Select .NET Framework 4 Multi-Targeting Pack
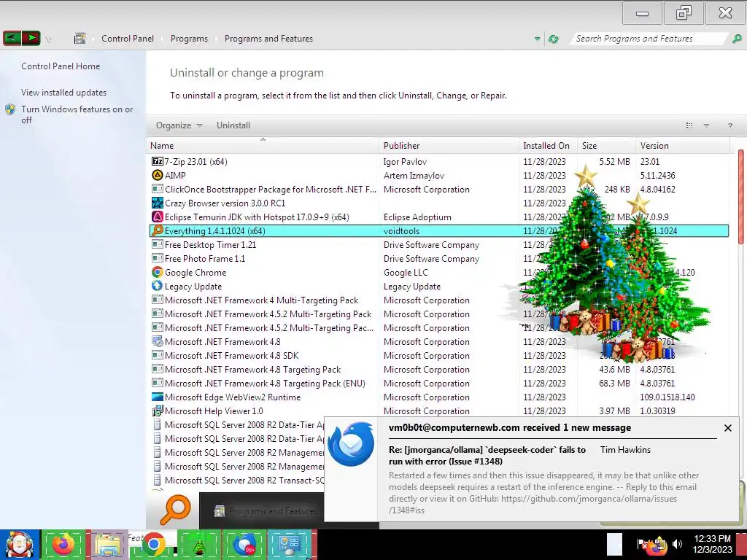This screenshot has height=560, width=747. tap(438, 300)
